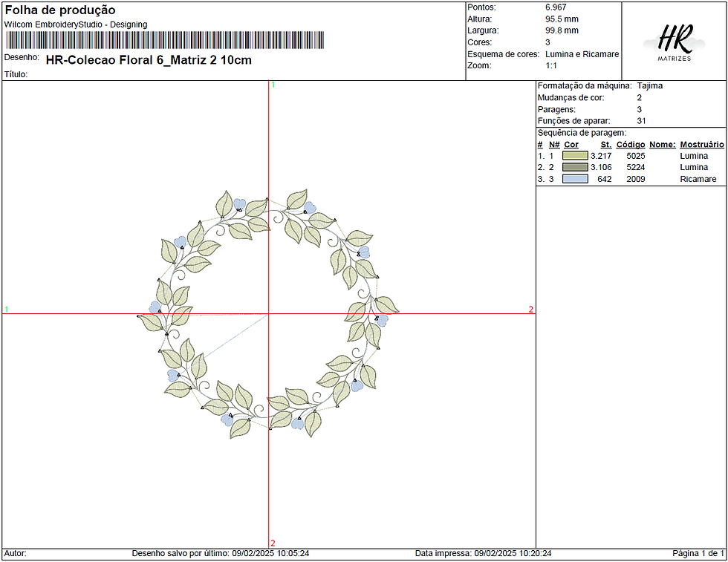Image resolution: width=728 pixels, height=562 pixels.
Task: Click height value '95.5 mm'
Action: click(x=562, y=19)
